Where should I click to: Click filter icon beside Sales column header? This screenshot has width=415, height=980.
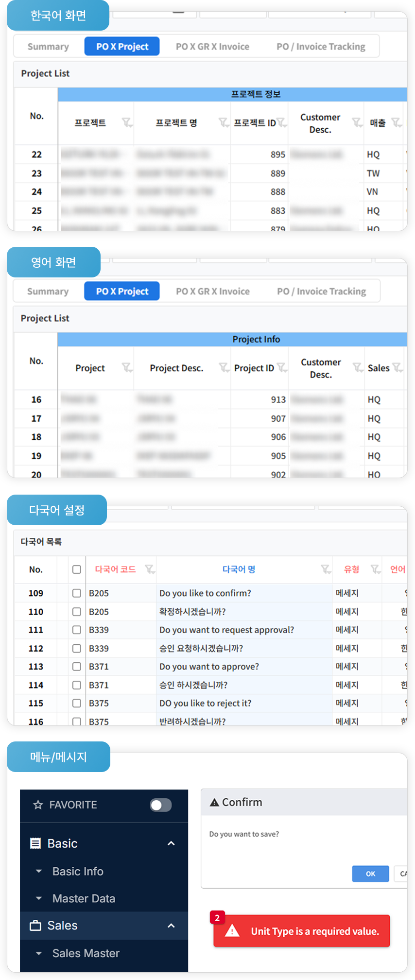[397, 367]
